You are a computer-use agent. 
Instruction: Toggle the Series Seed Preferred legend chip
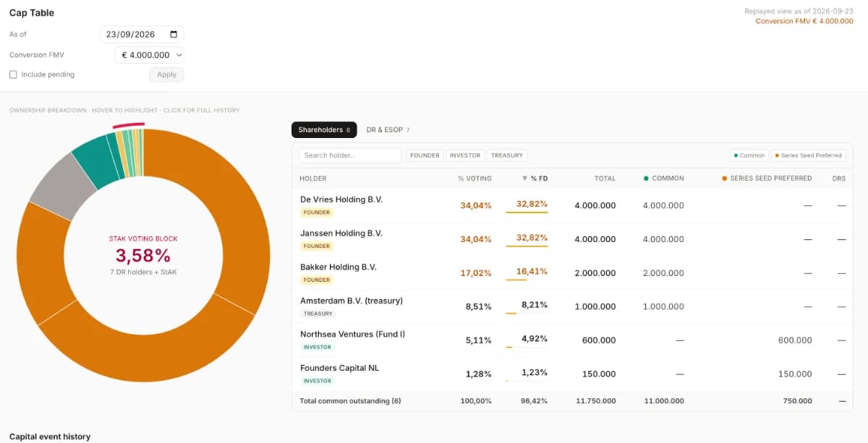[809, 155]
